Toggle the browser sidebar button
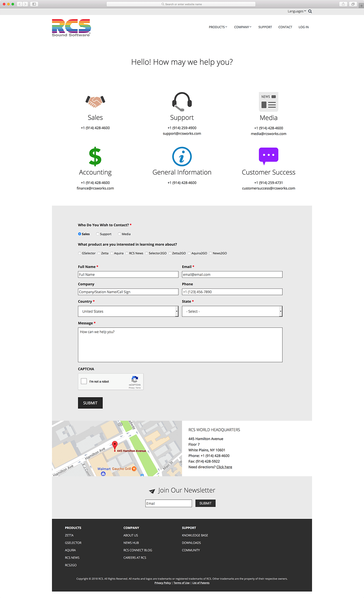The image size is (364, 598). pos(34,4)
